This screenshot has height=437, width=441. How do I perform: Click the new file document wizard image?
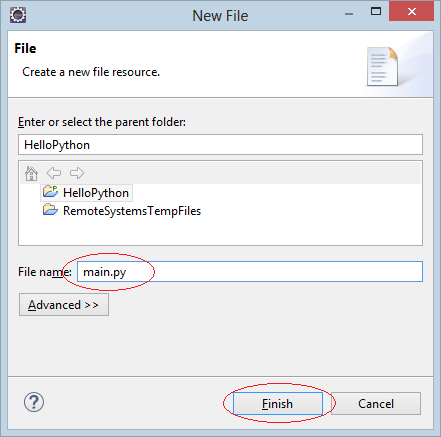pyautogui.click(x=382, y=66)
